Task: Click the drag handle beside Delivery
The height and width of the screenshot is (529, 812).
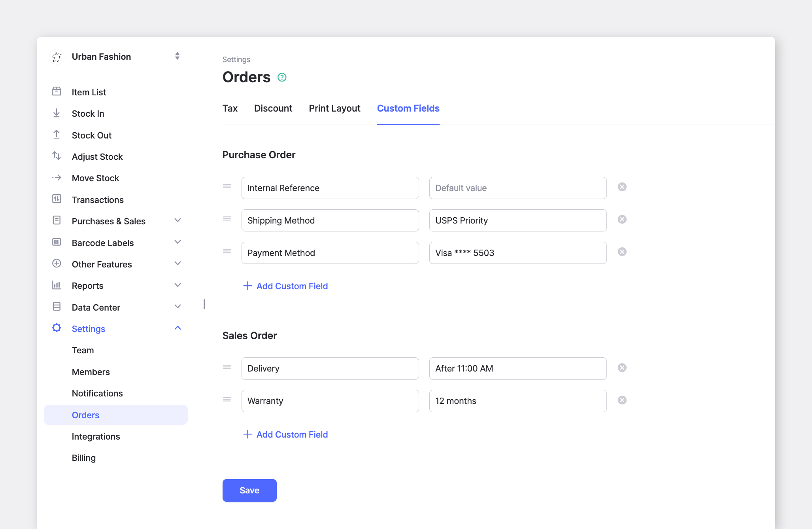Action: (227, 367)
